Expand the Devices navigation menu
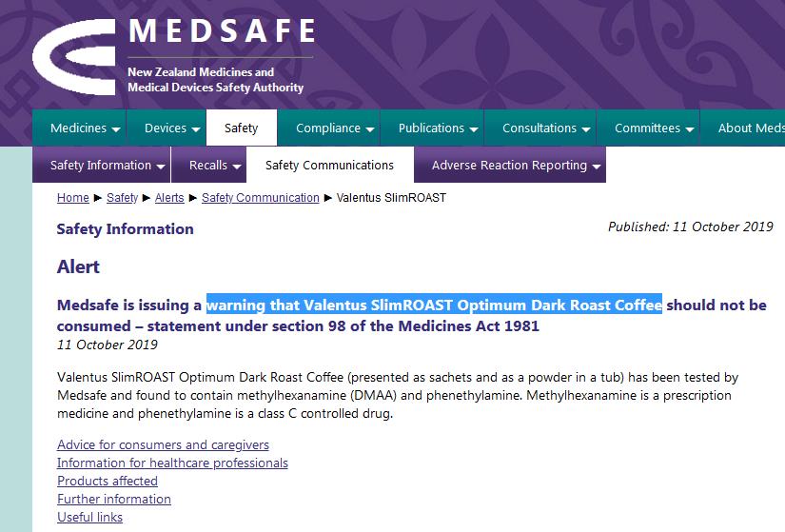 point(167,128)
